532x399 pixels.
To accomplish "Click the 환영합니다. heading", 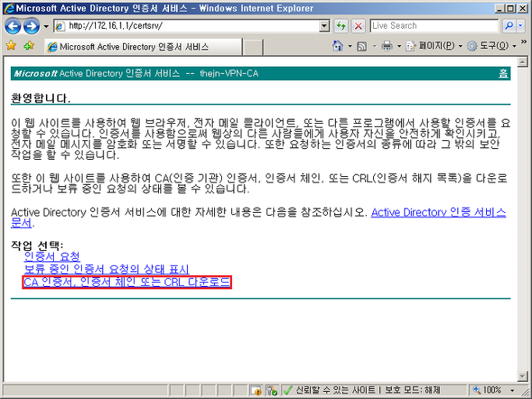I will pyautogui.click(x=41, y=98).
